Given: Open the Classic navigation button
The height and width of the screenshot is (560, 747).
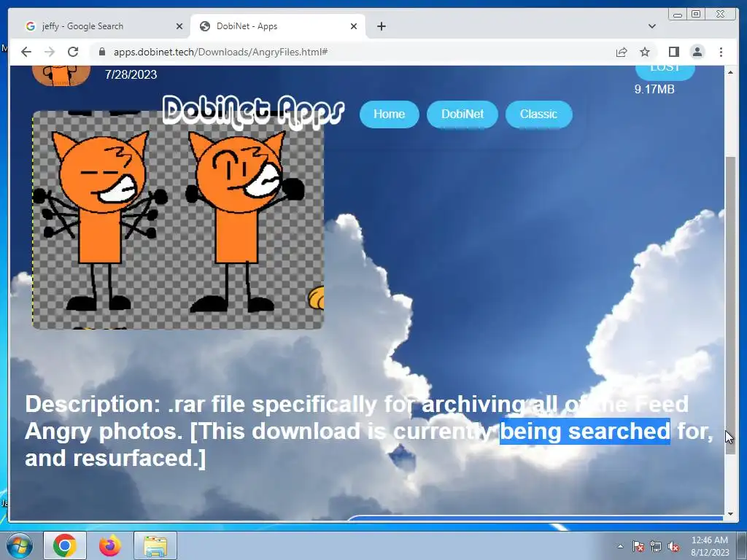Looking at the screenshot, I should pos(538,114).
